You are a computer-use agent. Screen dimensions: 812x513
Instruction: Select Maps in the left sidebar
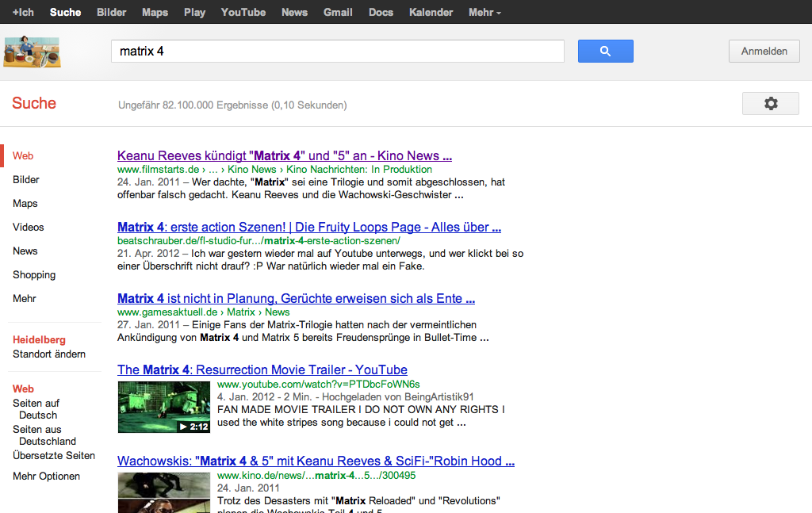25,204
